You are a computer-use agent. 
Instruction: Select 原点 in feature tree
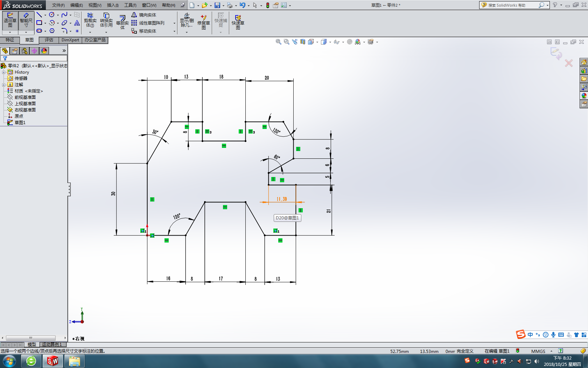click(19, 116)
